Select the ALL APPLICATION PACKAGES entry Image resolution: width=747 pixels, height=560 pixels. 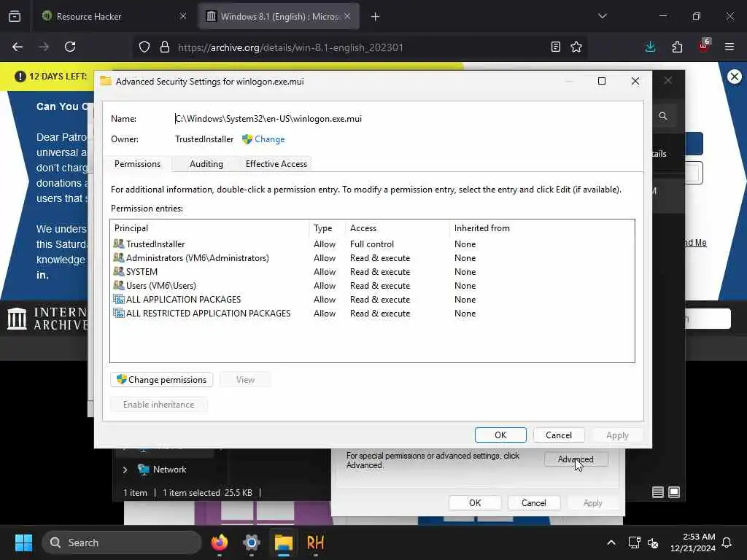click(371, 299)
